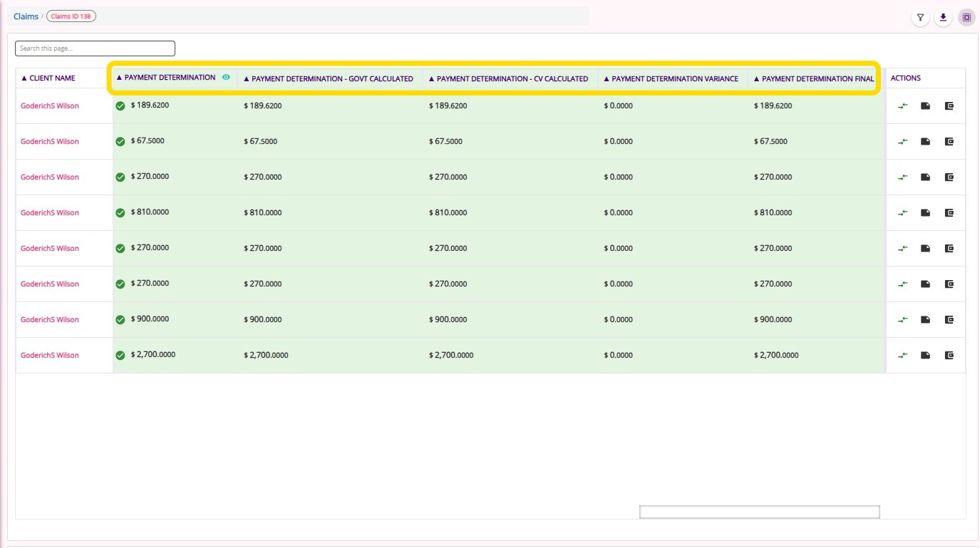The image size is (980, 548).
Task: Select the Final value $ 810.0000
Action: click(x=773, y=213)
